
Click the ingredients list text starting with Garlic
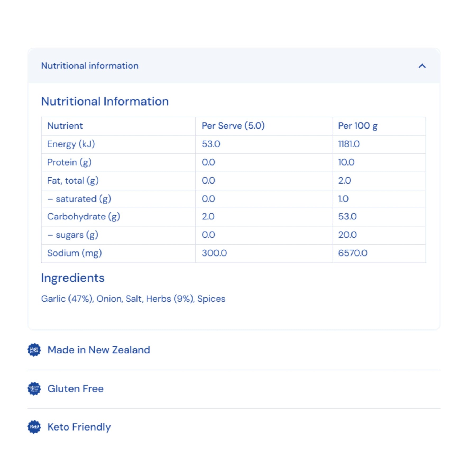[133, 299]
